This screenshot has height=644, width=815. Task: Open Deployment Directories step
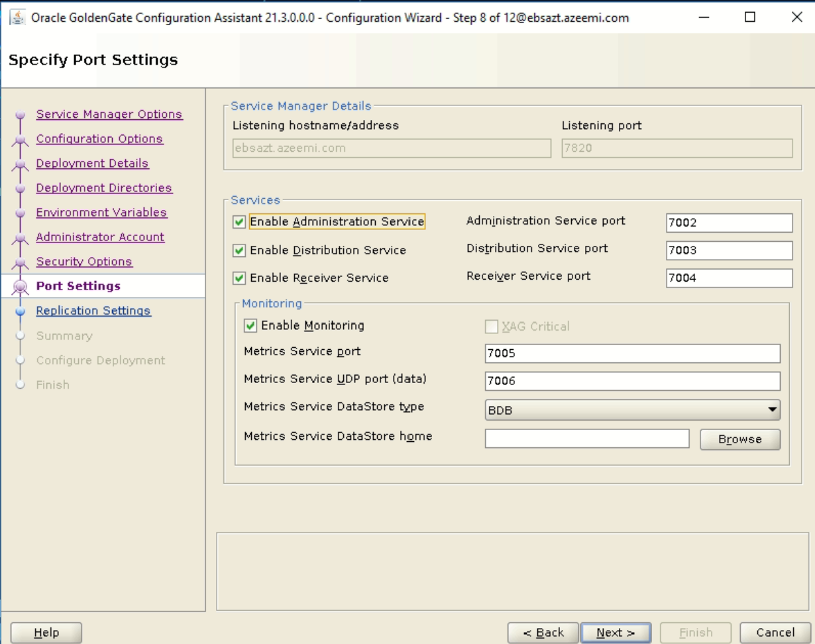click(x=104, y=188)
